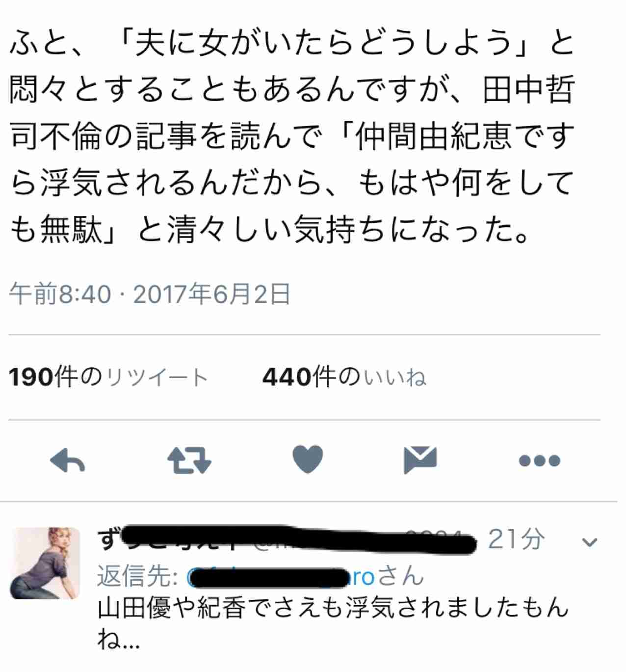Share via the envelope message icon
626x672 pixels.
pyautogui.click(x=420, y=460)
